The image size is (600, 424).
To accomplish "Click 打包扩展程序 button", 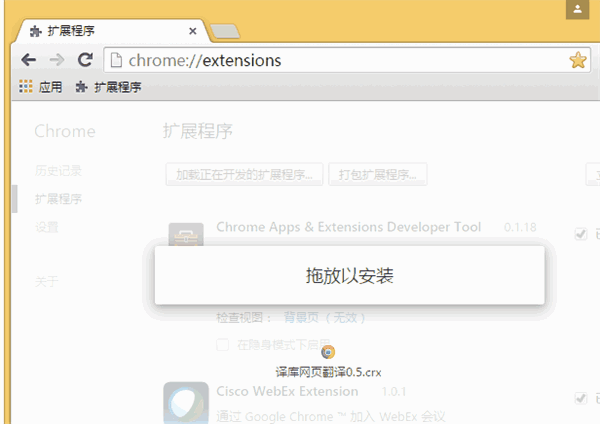I will (378, 174).
